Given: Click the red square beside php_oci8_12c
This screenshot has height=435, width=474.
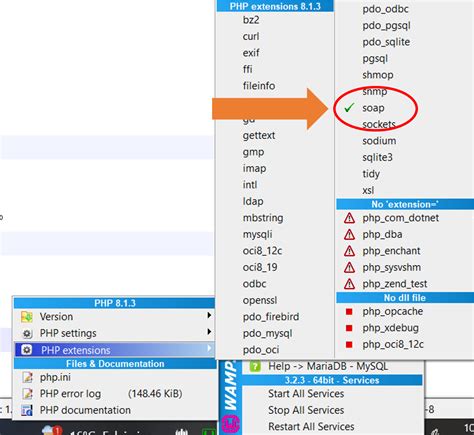Looking at the screenshot, I should point(349,344).
